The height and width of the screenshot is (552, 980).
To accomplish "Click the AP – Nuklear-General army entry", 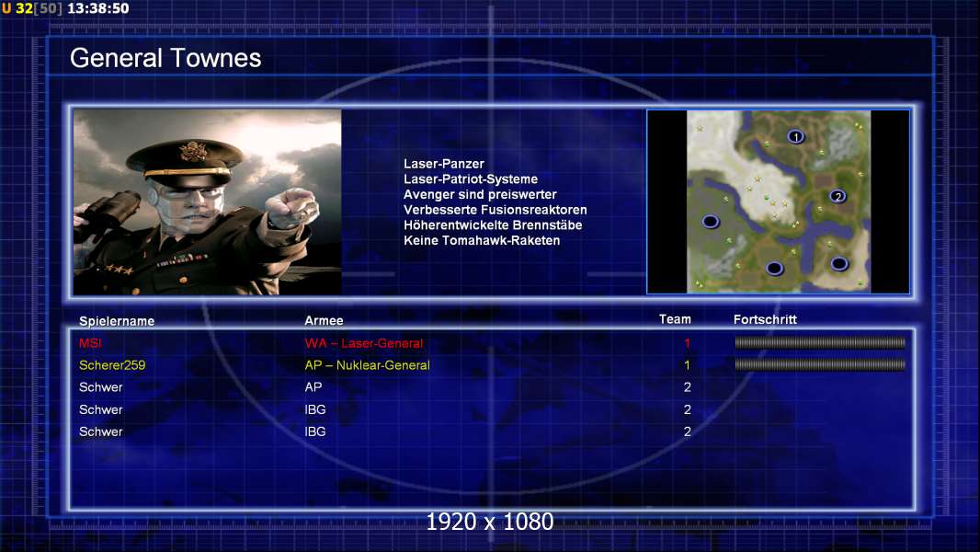I will [367, 365].
